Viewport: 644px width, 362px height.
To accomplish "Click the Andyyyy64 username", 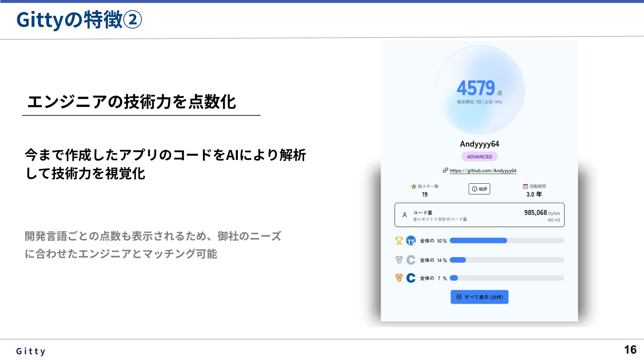I will coord(479,144).
